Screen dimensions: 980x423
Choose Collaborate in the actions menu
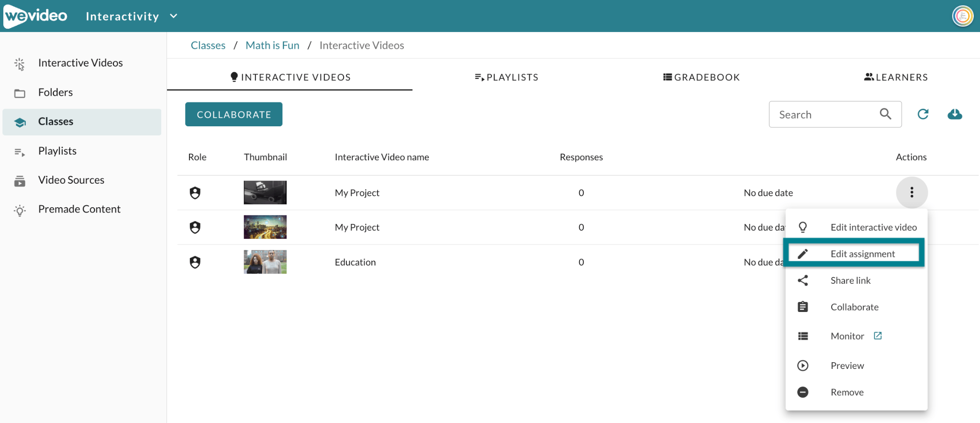point(856,307)
